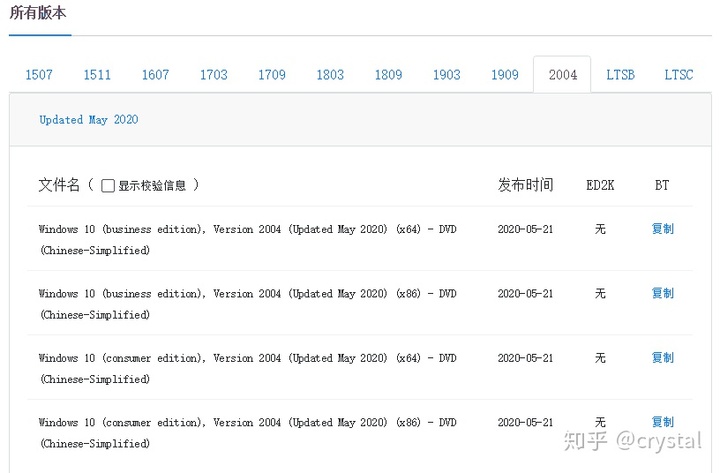The image size is (720, 473).
Task: Click the 发布时间 column header
Action: coord(525,185)
